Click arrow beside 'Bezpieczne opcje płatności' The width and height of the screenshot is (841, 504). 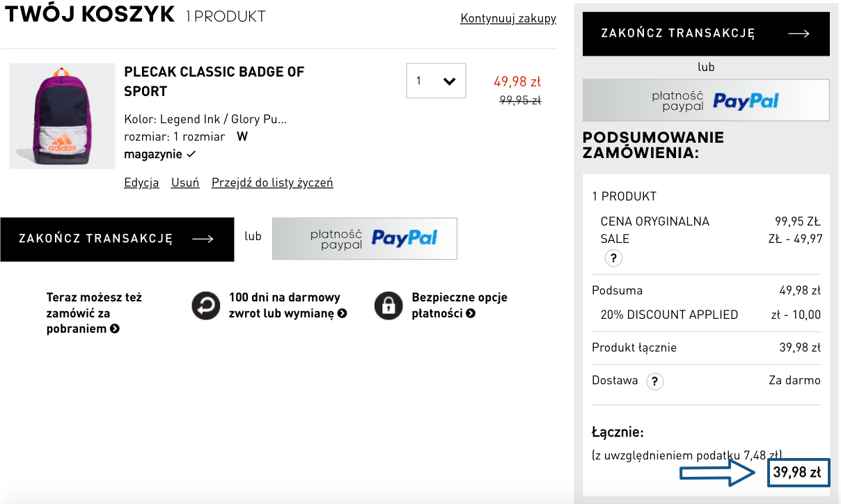point(471,313)
